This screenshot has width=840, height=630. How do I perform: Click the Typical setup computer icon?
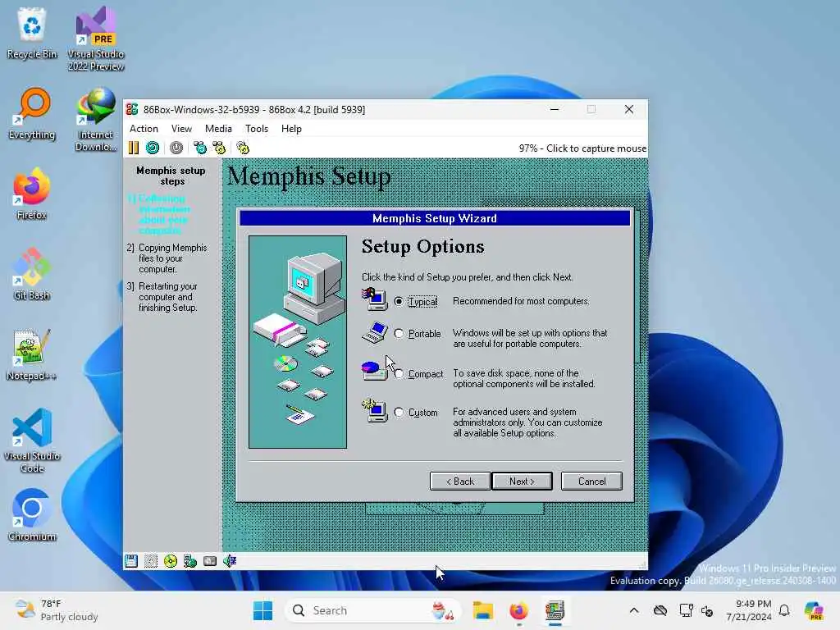pos(374,299)
